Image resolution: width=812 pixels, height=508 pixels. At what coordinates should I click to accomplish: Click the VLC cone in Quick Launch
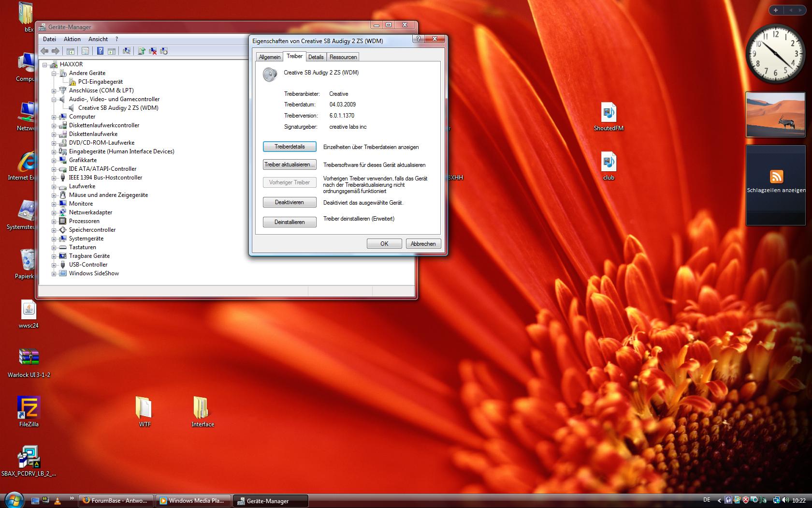pyautogui.click(x=58, y=501)
